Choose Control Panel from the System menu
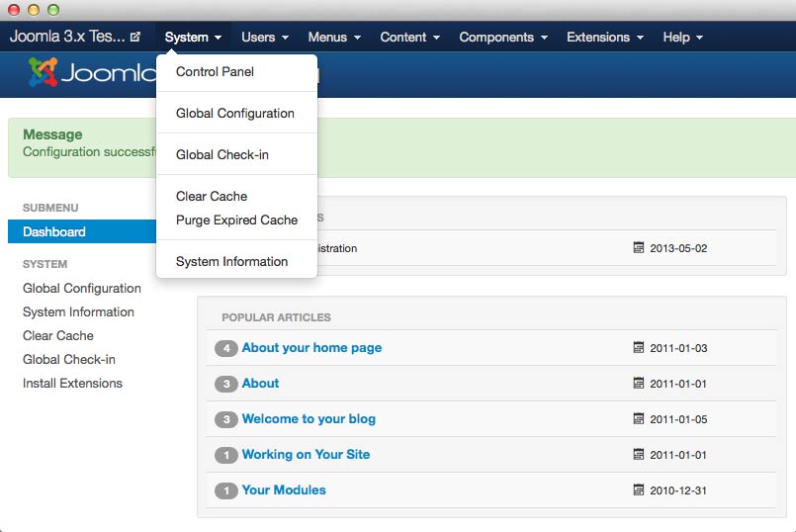796x532 pixels. tap(215, 72)
